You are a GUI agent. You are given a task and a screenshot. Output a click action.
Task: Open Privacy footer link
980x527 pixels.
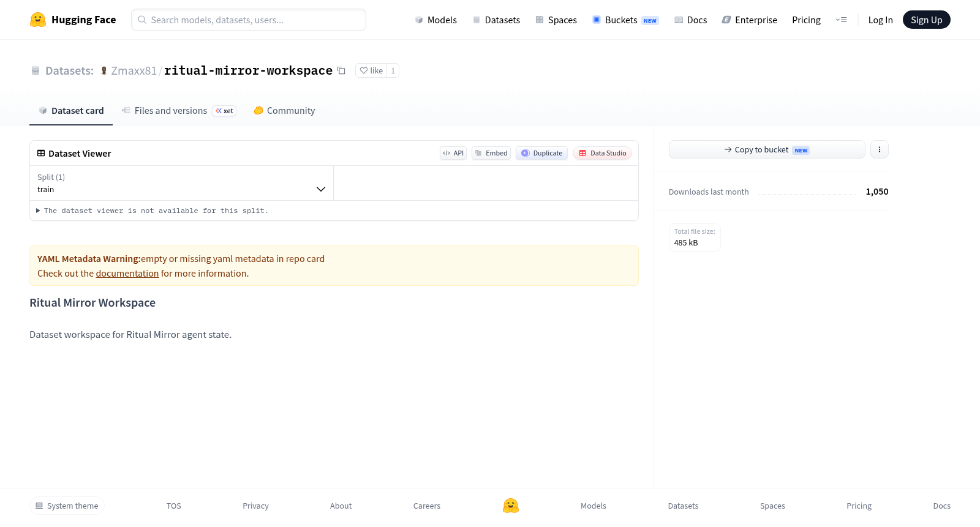coord(255,506)
